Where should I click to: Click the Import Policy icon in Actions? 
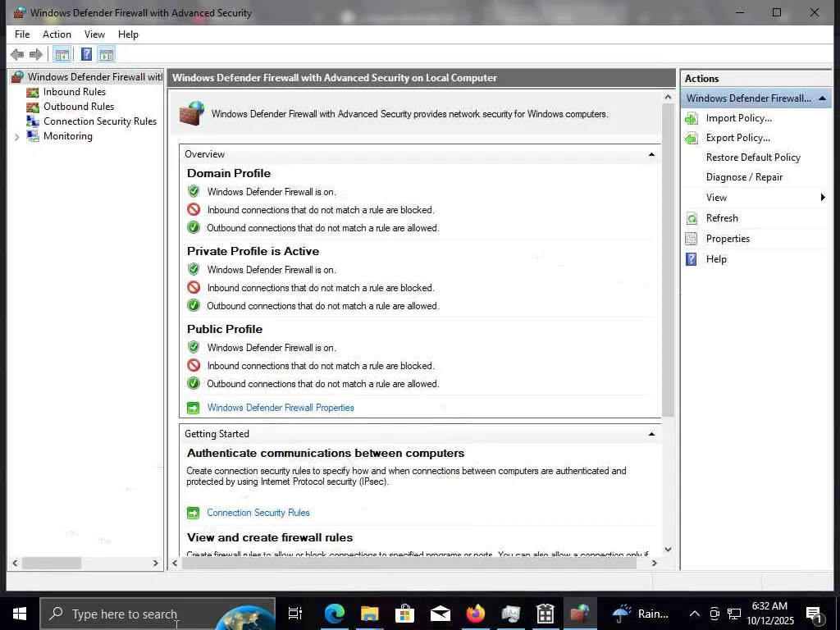click(x=692, y=118)
